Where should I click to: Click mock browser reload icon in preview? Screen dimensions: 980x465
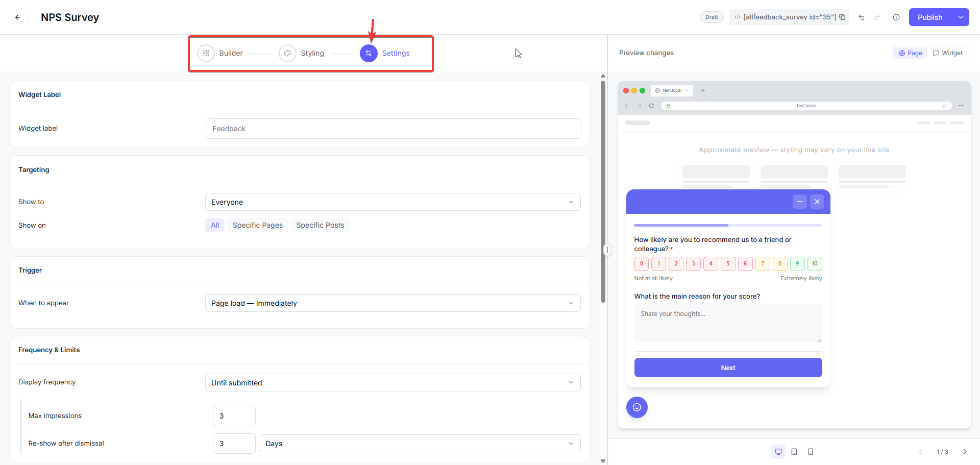click(x=651, y=106)
